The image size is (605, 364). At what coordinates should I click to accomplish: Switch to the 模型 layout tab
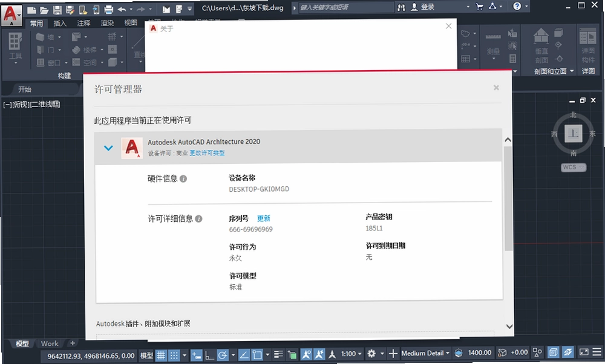(22, 343)
